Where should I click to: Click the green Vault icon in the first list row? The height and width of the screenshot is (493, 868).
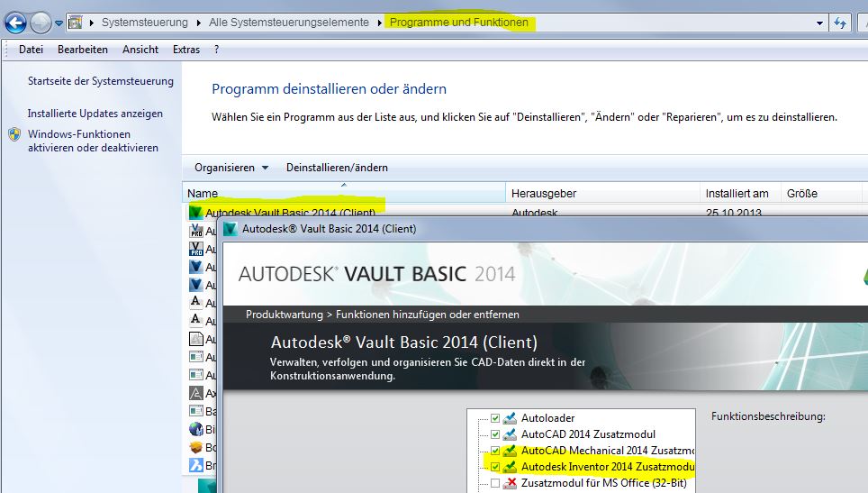point(195,211)
